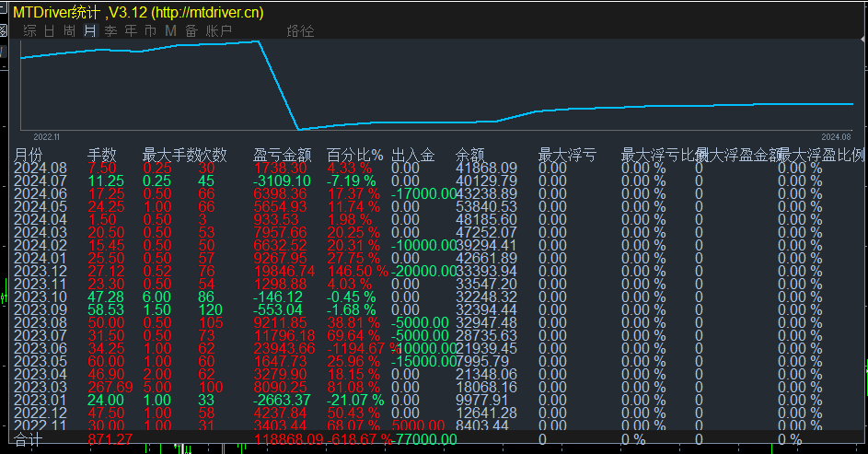The image size is (868, 454).
Task: Open the 备 tab
Action: (x=191, y=31)
